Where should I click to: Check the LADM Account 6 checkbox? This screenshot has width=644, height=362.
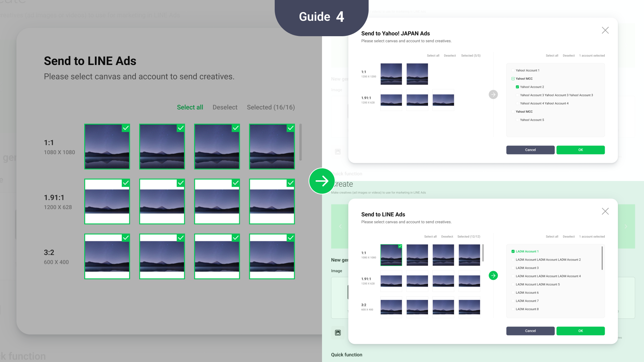pos(513,293)
